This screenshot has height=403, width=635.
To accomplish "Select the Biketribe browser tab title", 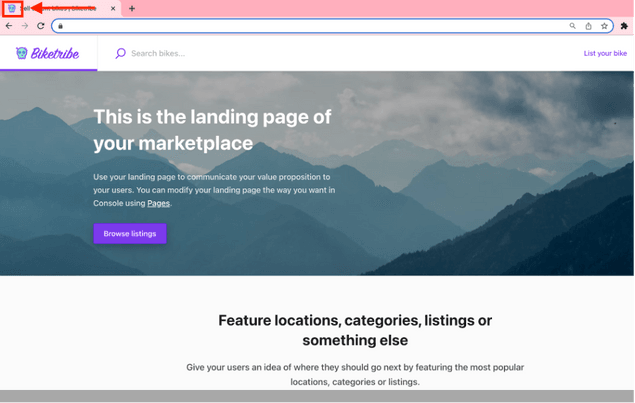I will [x=60, y=9].
